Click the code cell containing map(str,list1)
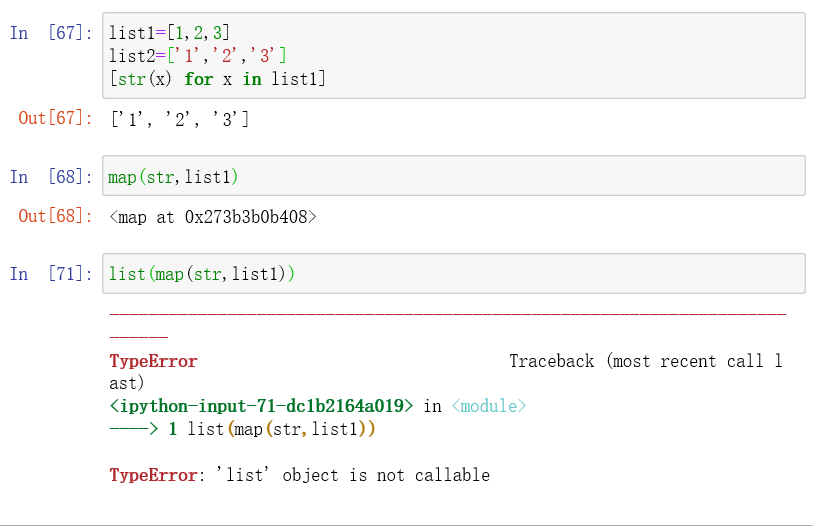This screenshot has width=817, height=526. [x=454, y=176]
